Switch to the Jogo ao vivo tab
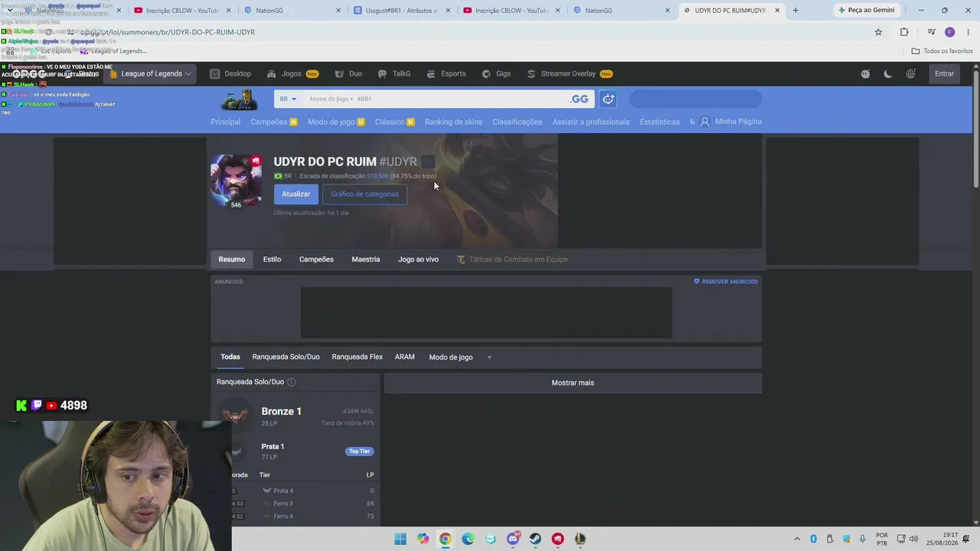The height and width of the screenshot is (551, 980). (418, 259)
